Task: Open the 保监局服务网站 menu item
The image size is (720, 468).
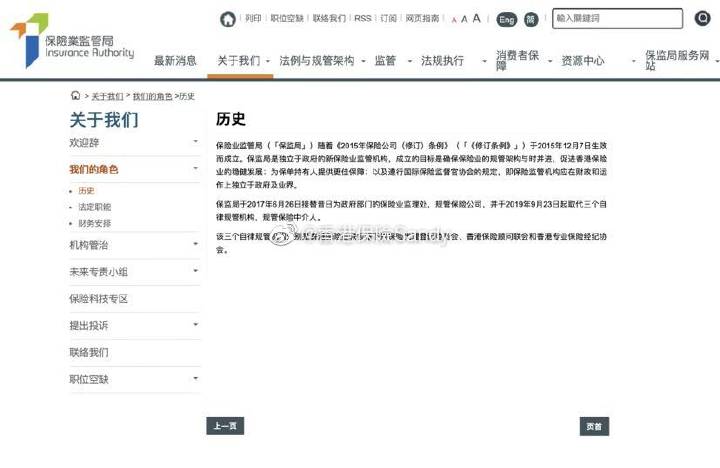Action: click(677, 61)
